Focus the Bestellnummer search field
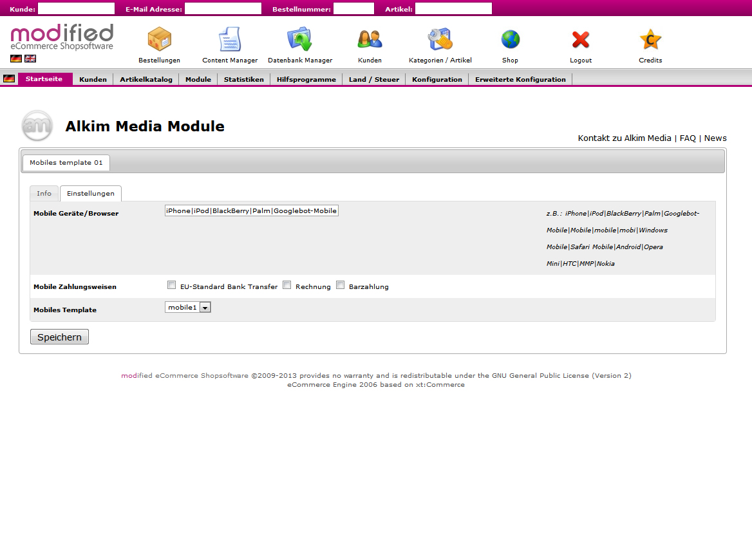Image resolution: width=752 pixels, height=560 pixels. pyautogui.click(x=353, y=8)
